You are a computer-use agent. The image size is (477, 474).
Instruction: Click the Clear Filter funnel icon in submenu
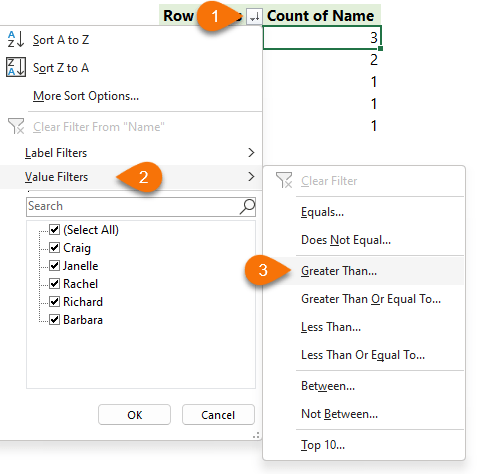tap(284, 180)
